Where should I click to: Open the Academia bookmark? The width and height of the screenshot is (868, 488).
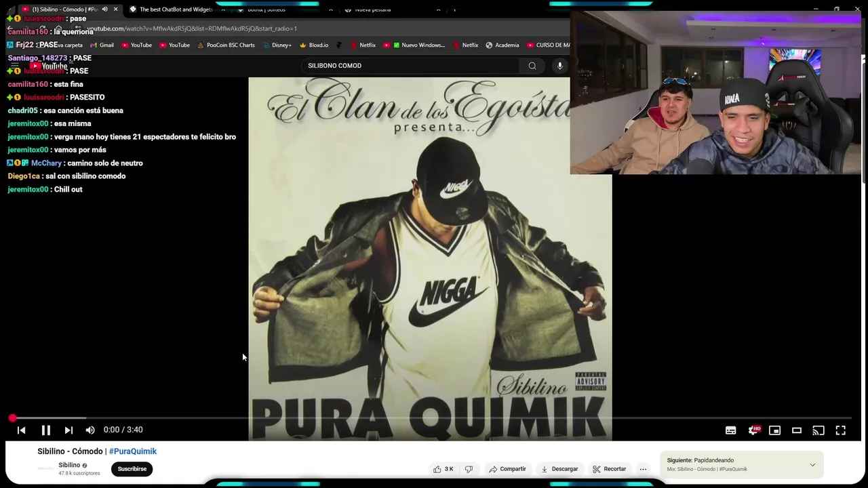[x=502, y=45]
